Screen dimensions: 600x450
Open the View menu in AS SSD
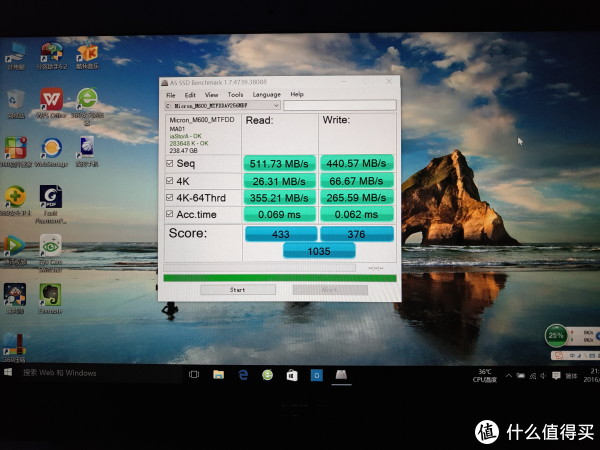pos(211,95)
